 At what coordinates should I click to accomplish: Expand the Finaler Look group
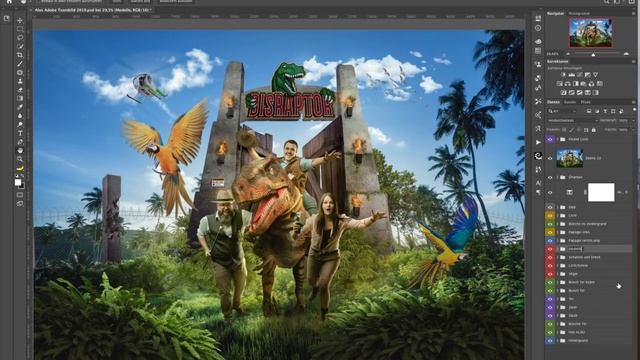(x=558, y=139)
